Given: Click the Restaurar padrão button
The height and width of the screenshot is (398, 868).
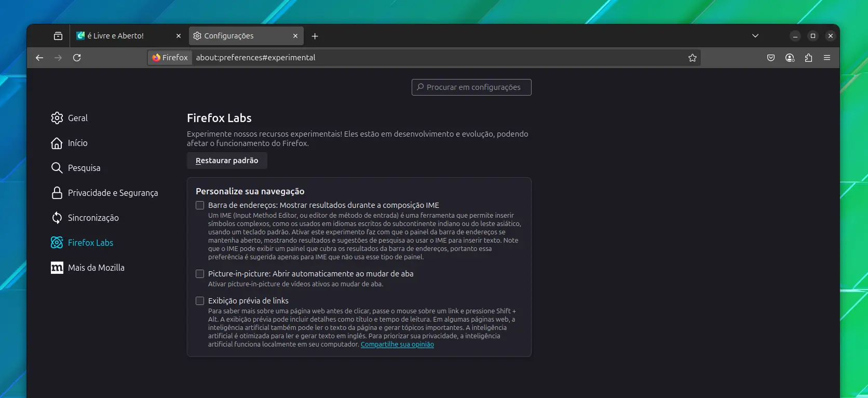Looking at the screenshot, I should [x=227, y=161].
